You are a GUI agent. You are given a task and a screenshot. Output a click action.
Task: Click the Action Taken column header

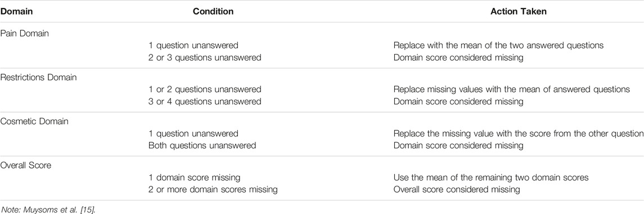519,12
